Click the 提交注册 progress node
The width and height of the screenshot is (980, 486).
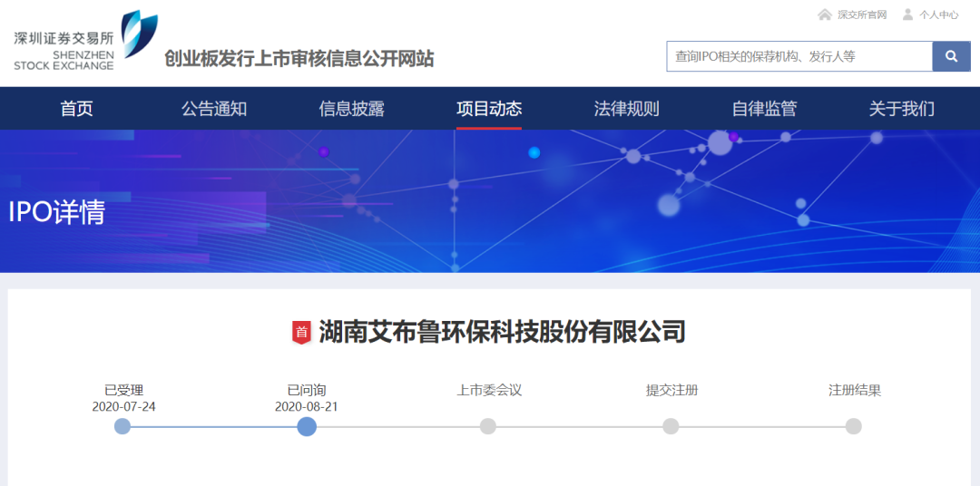click(x=671, y=427)
